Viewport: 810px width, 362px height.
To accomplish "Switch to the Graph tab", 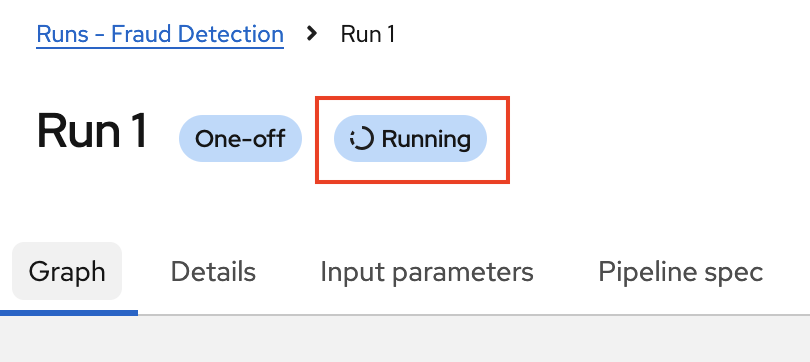I will coord(67,271).
